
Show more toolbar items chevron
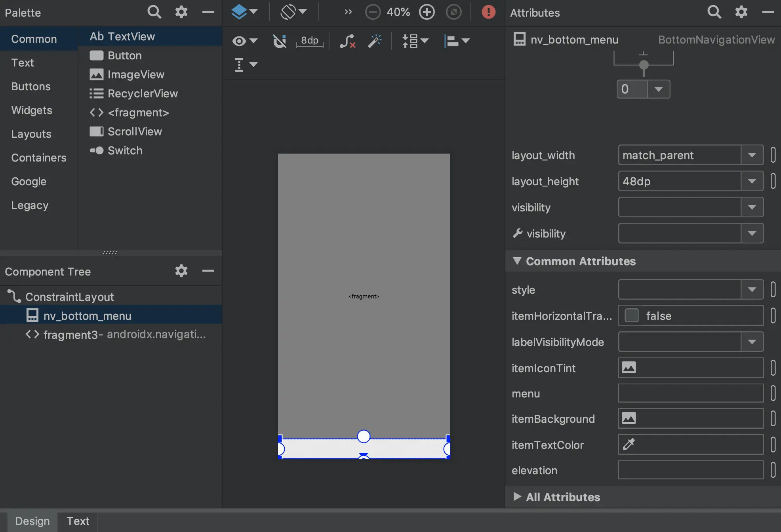click(348, 12)
